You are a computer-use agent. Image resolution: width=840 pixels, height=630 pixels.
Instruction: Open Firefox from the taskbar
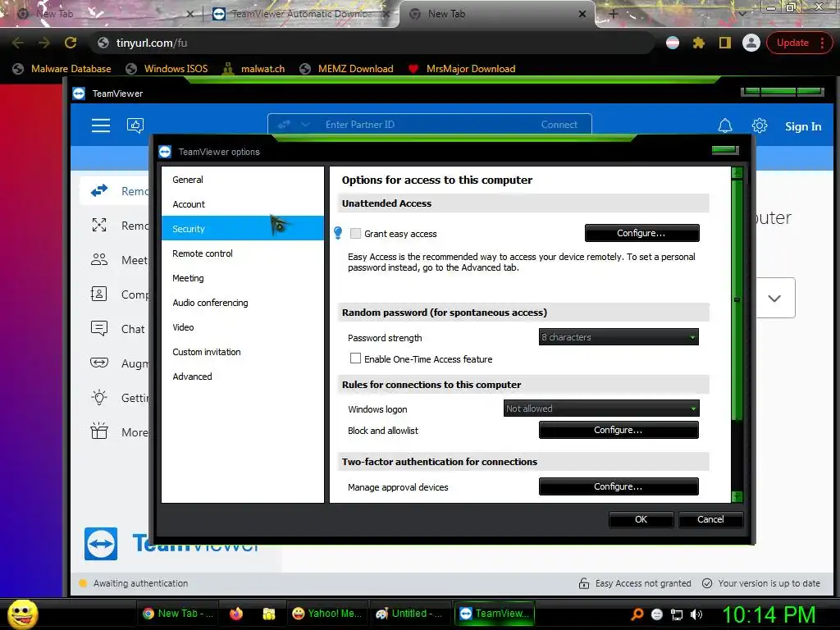tap(236, 614)
